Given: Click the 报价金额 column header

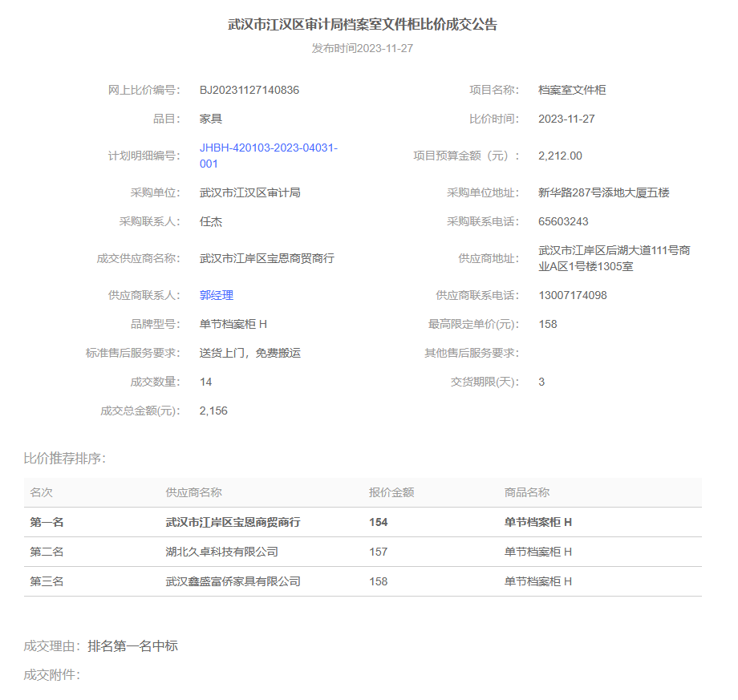Looking at the screenshot, I should (391, 492).
